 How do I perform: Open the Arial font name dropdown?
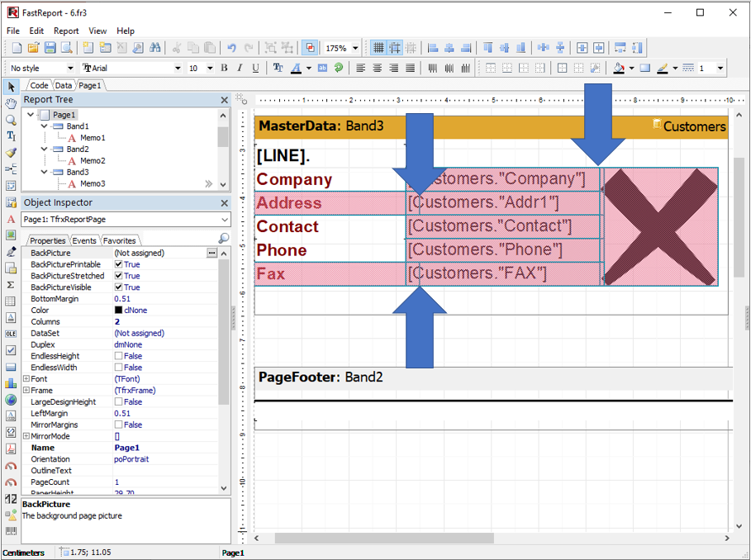(178, 69)
